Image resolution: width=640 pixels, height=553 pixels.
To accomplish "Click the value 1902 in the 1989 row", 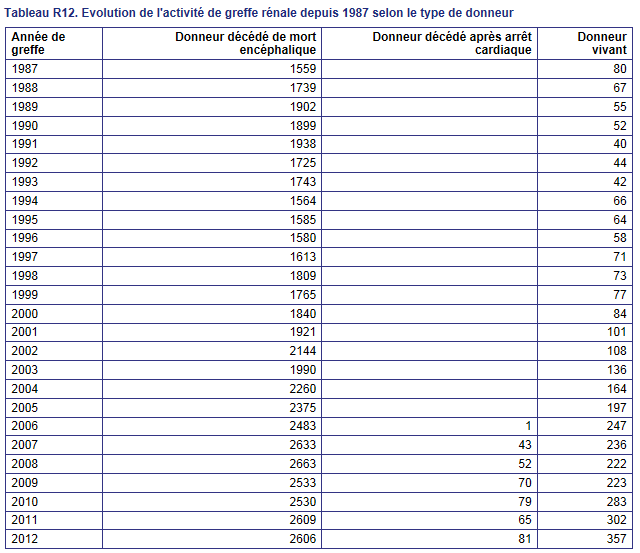I will click(303, 107).
